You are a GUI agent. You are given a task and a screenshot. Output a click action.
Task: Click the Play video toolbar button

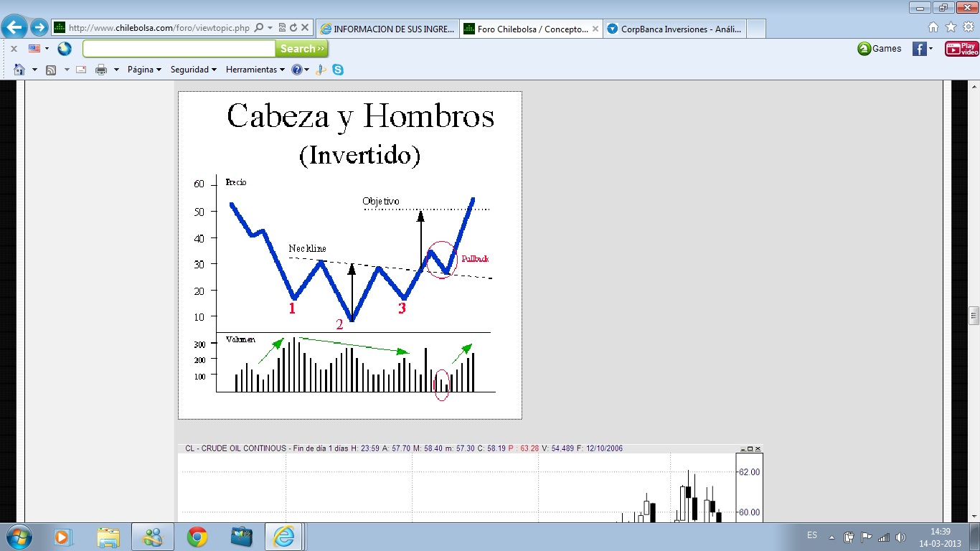[961, 49]
